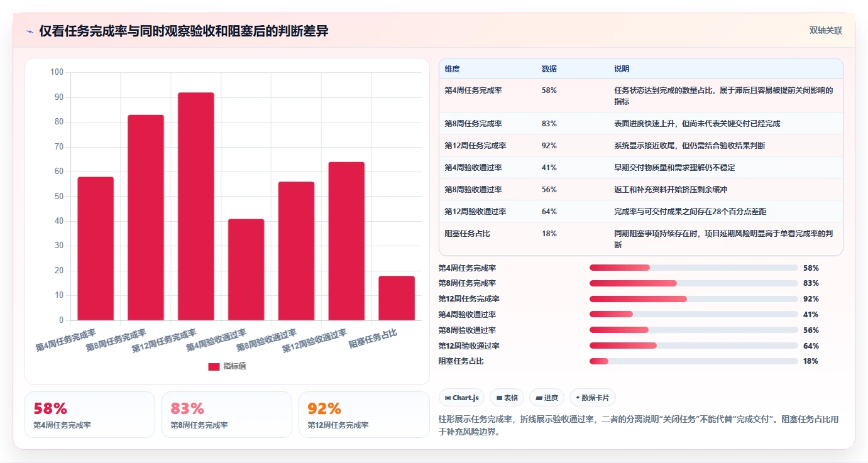
Task: Click the 第8周验收通过率 progress bar
Action: 694,330
